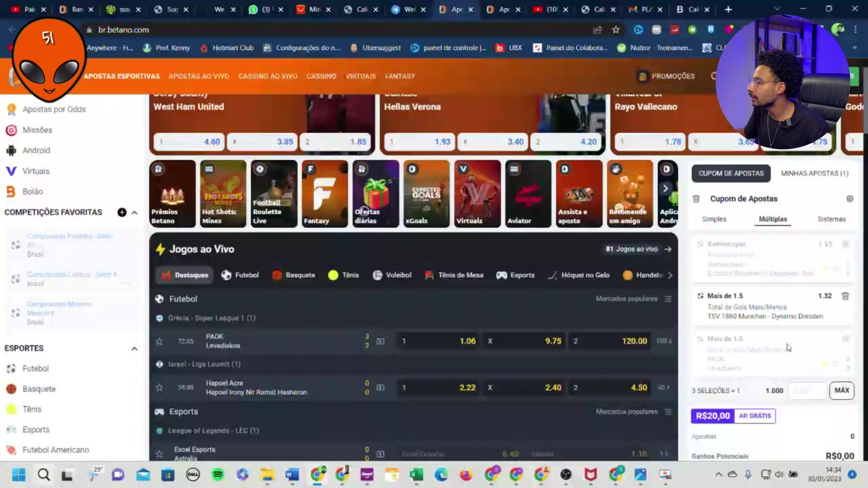Select the Futebol live filter
868x488 pixels.
[x=240, y=275]
